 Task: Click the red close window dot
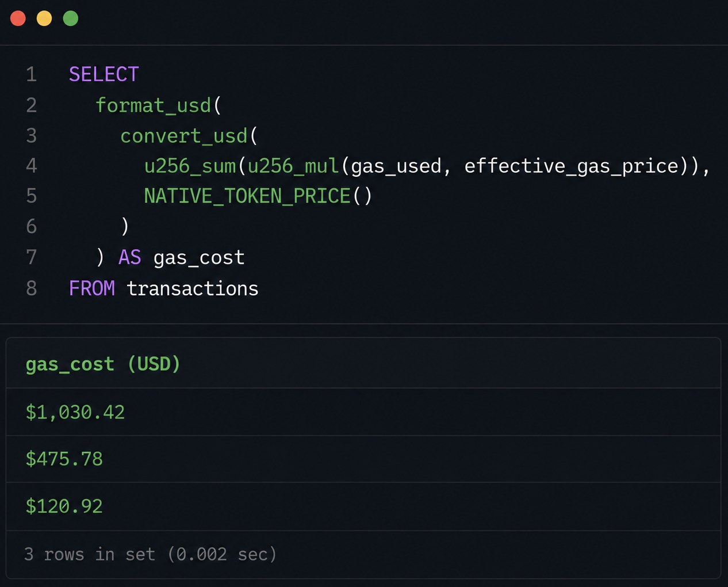[x=18, y=18]
